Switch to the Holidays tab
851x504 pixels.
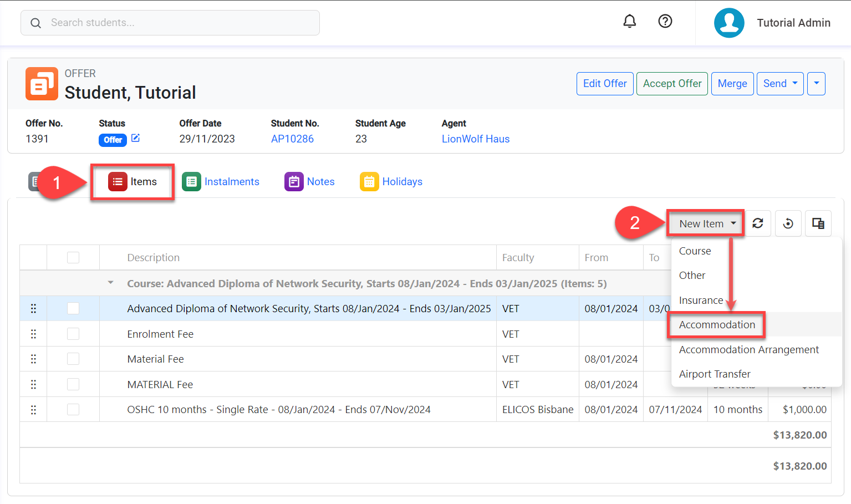point(391,181)
